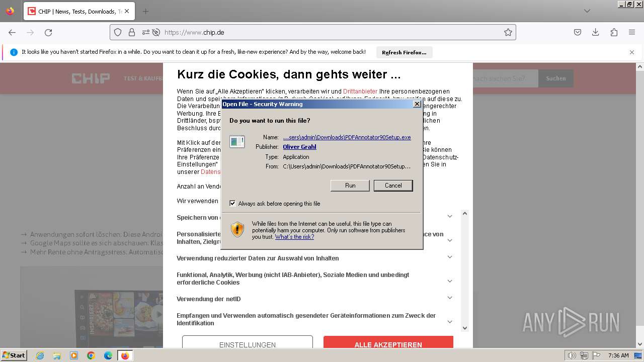The image size is (644, 362).
Task: Click the tracking protection shield icon
Action: pyautogui.click(x=118, y=32)
